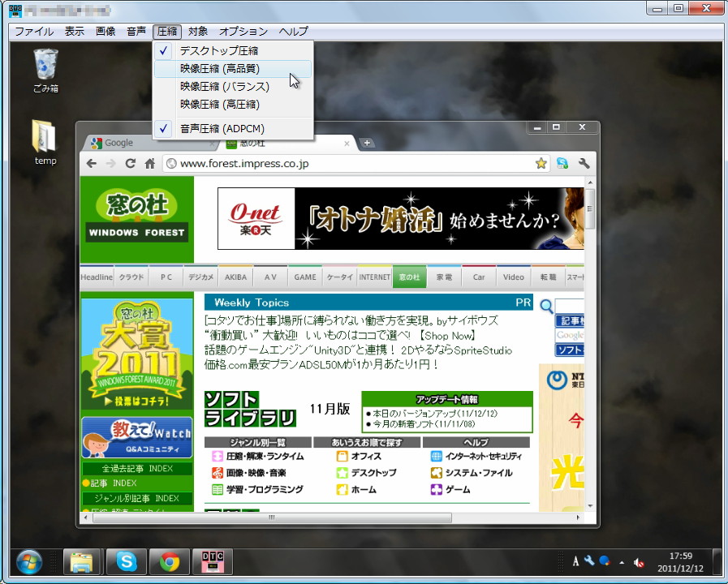Select 映像圧縮 (高品質) option
The width and height of the screenshot is (728, 584).
pos(233,69)
